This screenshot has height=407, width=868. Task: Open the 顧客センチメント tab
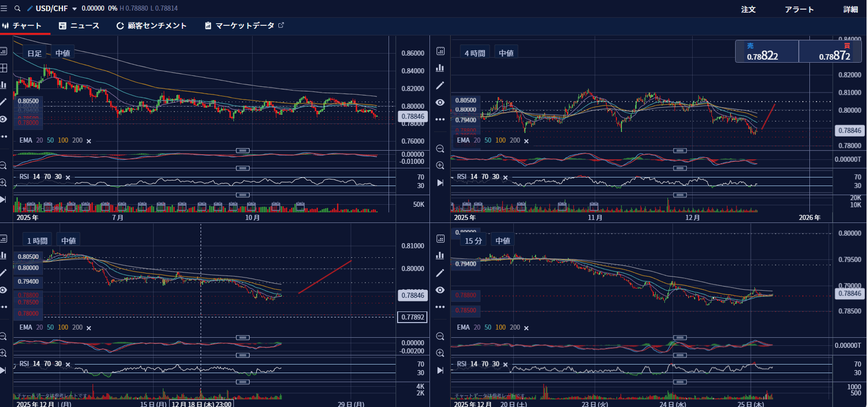click(x=152, y=26)
